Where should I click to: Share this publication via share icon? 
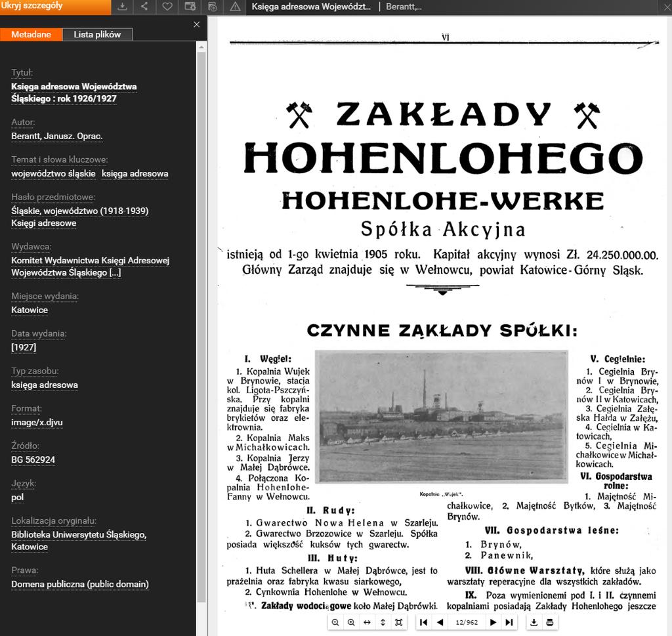coord(144,7)
